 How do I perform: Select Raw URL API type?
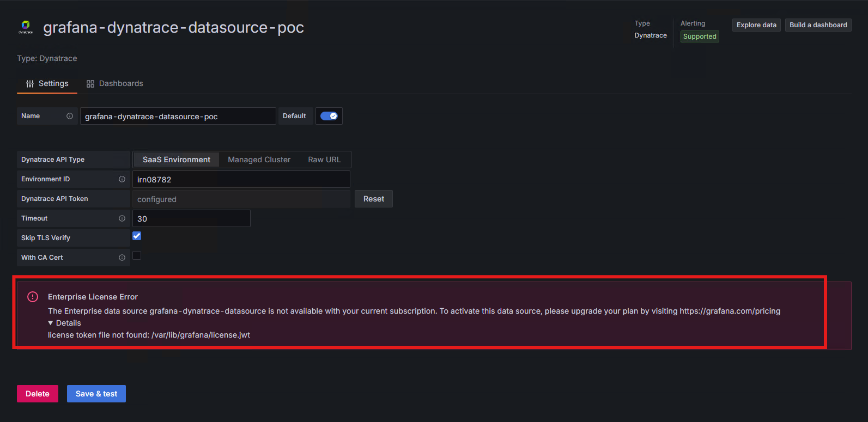coord(324,160)
